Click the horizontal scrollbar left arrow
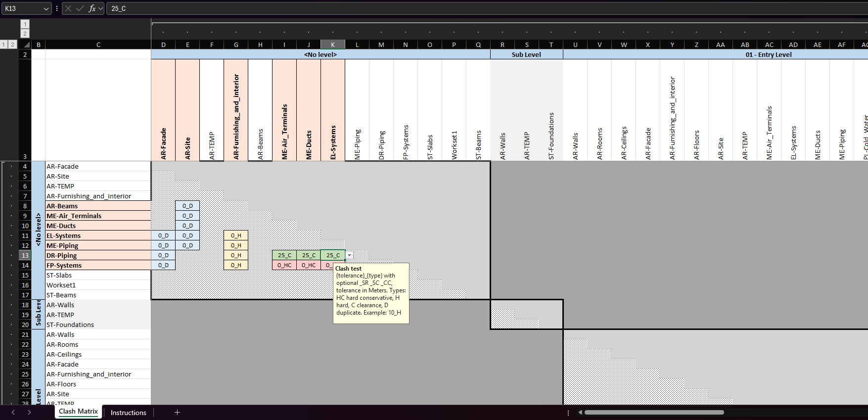Viewport: 868px width, 420px height. [x=580, y=412]
